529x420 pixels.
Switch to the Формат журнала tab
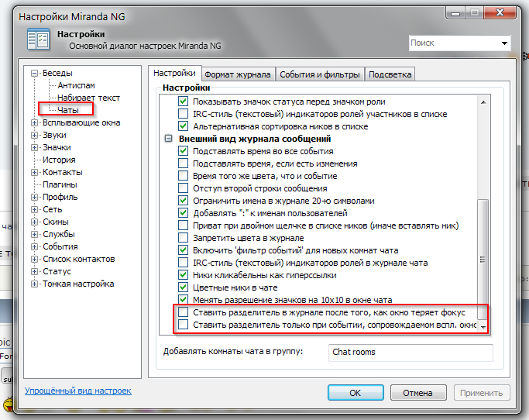(x=239, y=74)
